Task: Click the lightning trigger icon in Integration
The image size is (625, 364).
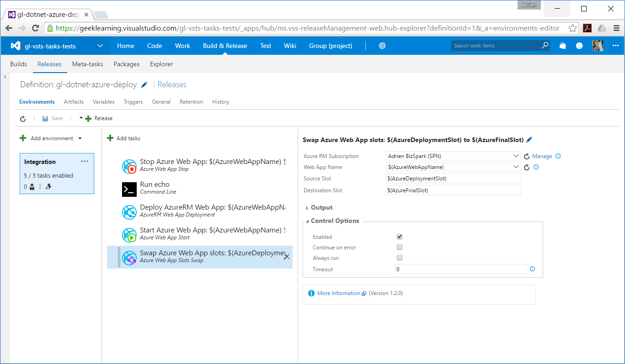Action: tap(48, 186)
